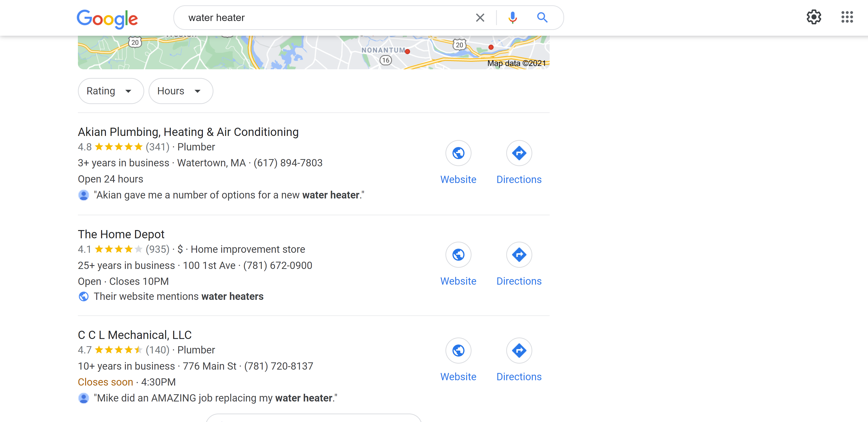Get directions to Akian Plumbing icon

point(519,153)
